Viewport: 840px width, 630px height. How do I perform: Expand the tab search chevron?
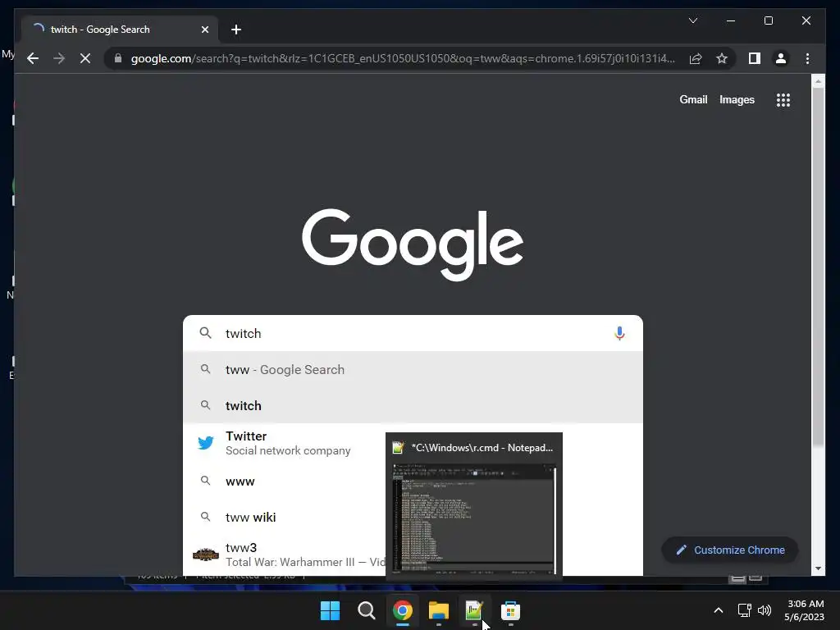(x=692, y=21)
